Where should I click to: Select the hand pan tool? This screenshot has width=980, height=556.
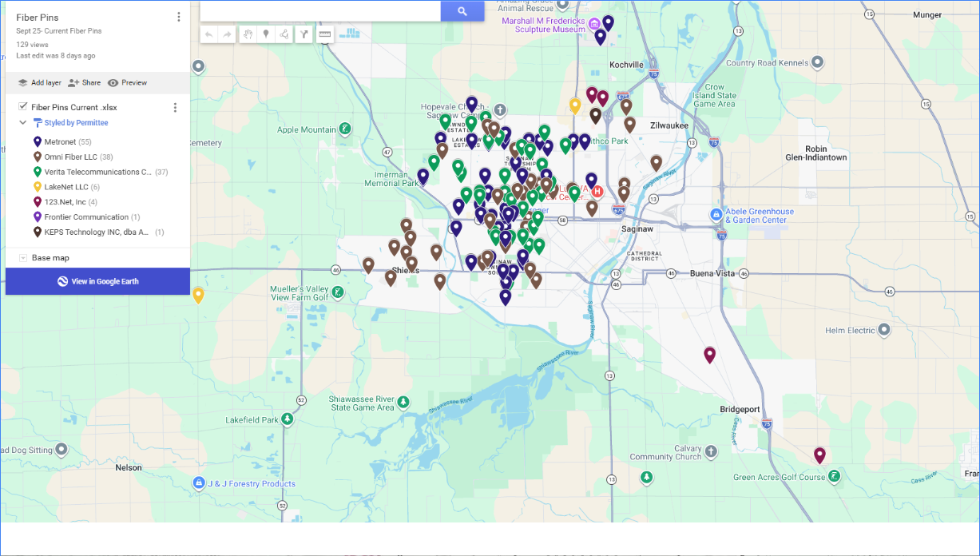coord(248,34)
